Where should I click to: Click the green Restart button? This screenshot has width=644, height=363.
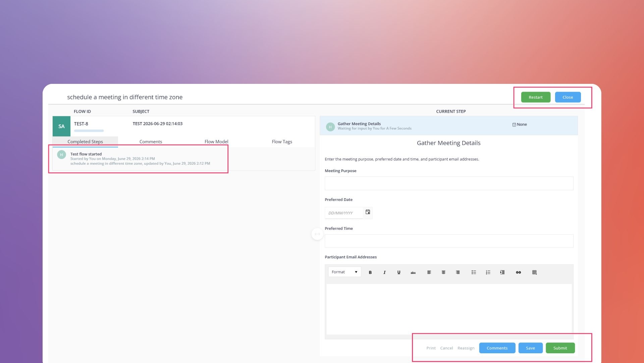[x=536, y=97]
